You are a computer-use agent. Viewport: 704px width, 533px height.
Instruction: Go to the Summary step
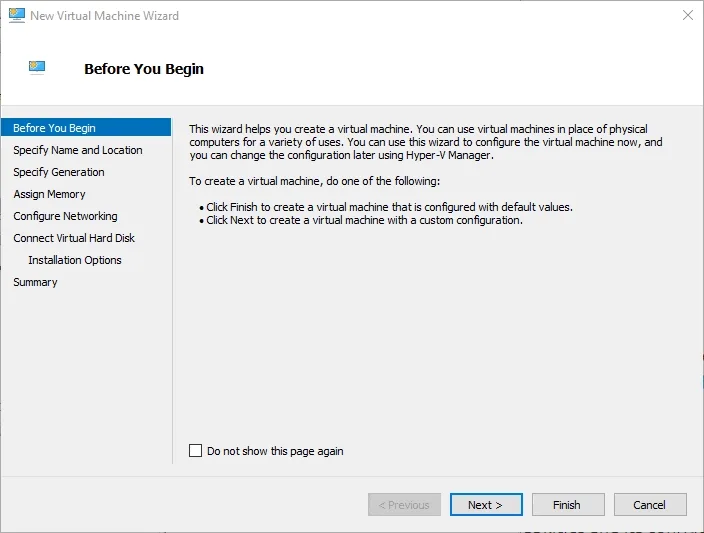click(35, 282)
